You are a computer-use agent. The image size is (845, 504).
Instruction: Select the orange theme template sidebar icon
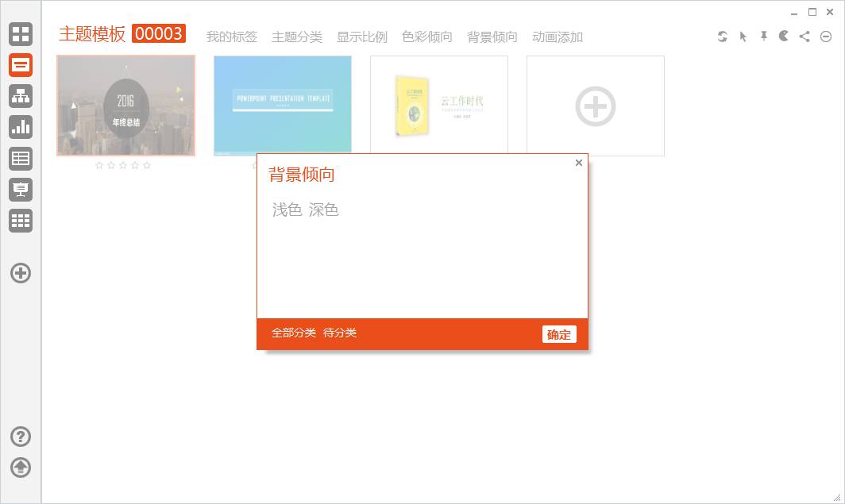point(21,65)
